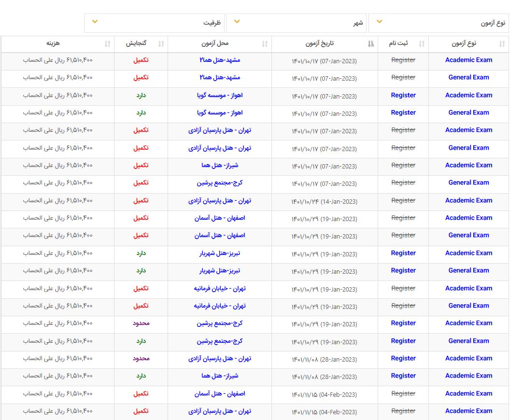Click sort arrows icon in ثبت نام header

422,44
